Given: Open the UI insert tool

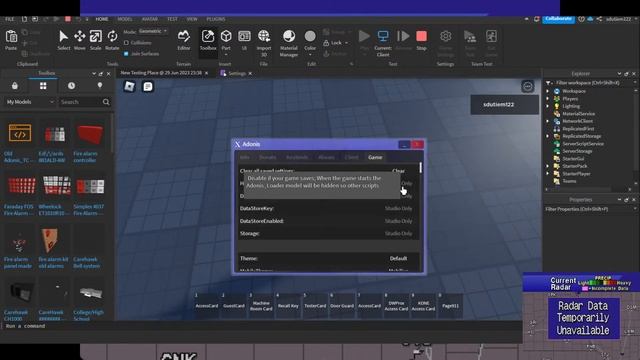Looking at the screenshot, I should click(x=244, y=40).
